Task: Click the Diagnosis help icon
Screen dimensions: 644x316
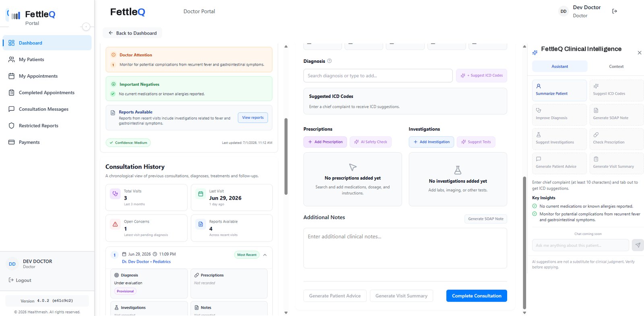Action: coord(329,61)
